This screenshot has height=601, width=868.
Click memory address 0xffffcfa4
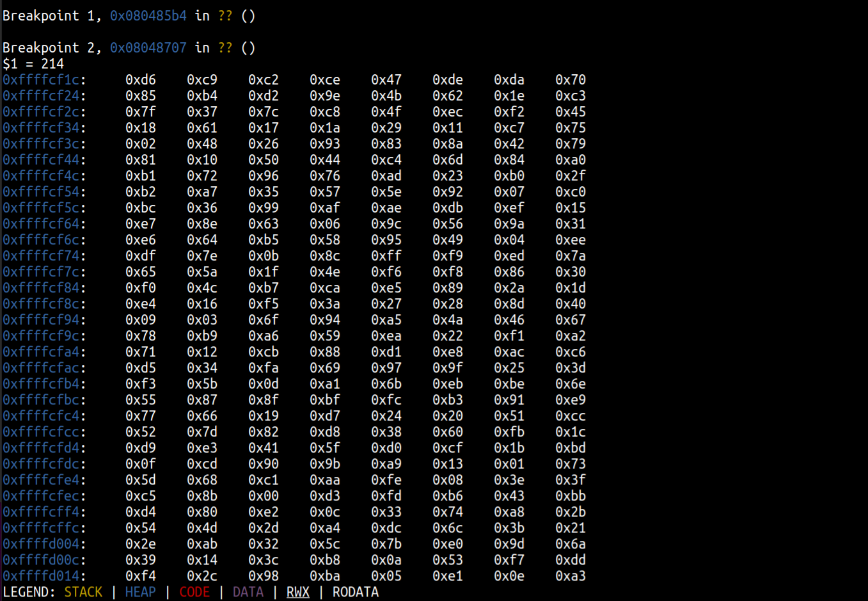[x=41, y=352]
